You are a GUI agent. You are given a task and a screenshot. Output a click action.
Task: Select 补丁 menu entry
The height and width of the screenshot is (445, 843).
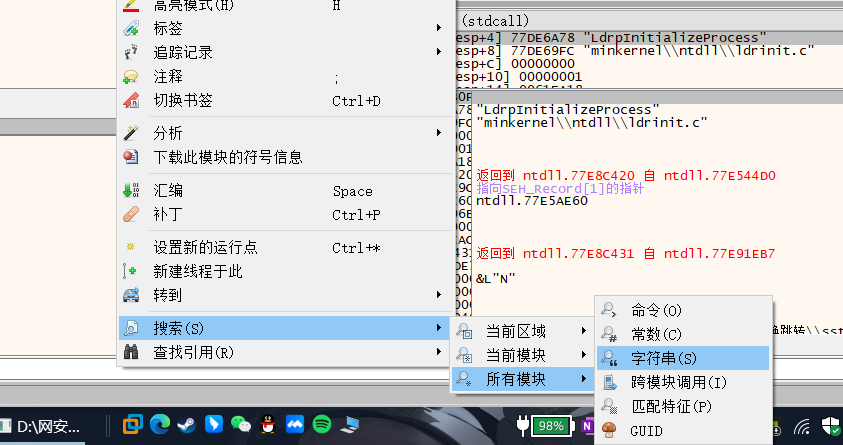285,214
